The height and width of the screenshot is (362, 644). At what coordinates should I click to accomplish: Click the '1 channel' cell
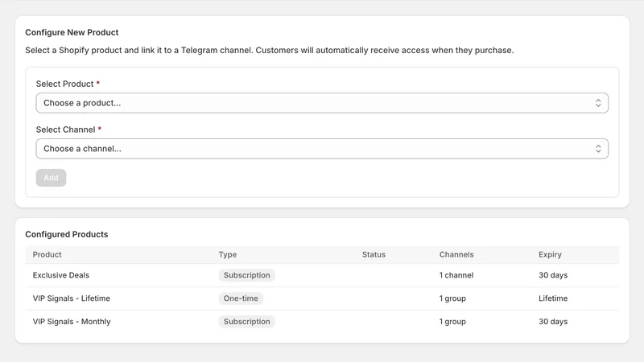[456, 275]
